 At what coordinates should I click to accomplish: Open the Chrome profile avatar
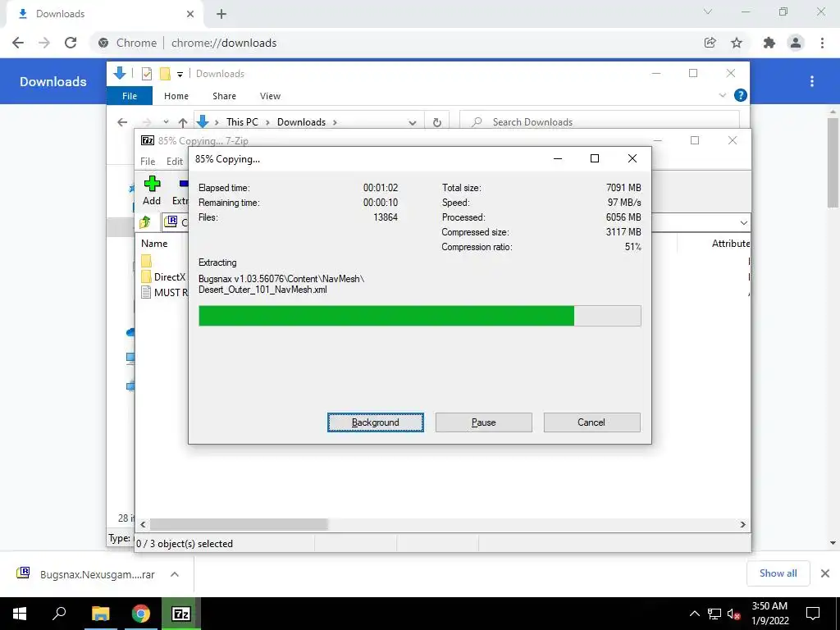coord(796,43)
